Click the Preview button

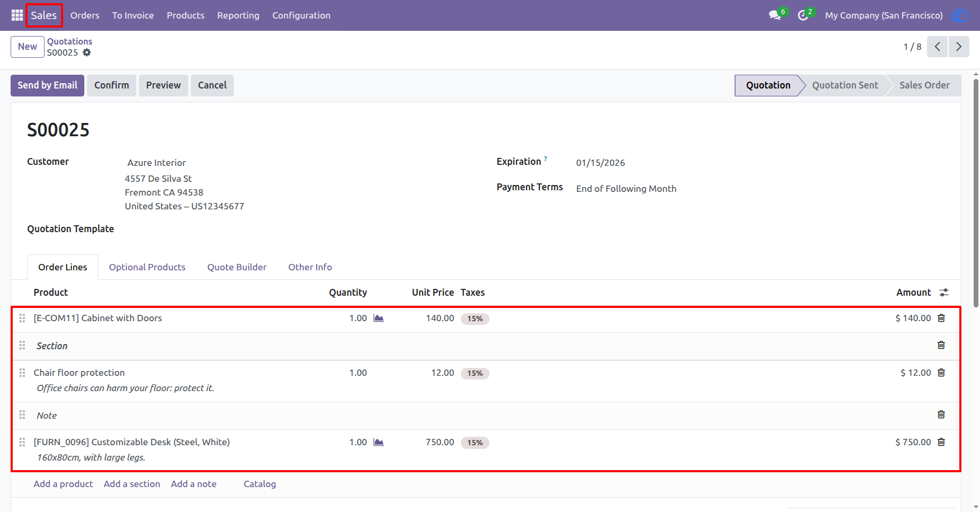163,85
